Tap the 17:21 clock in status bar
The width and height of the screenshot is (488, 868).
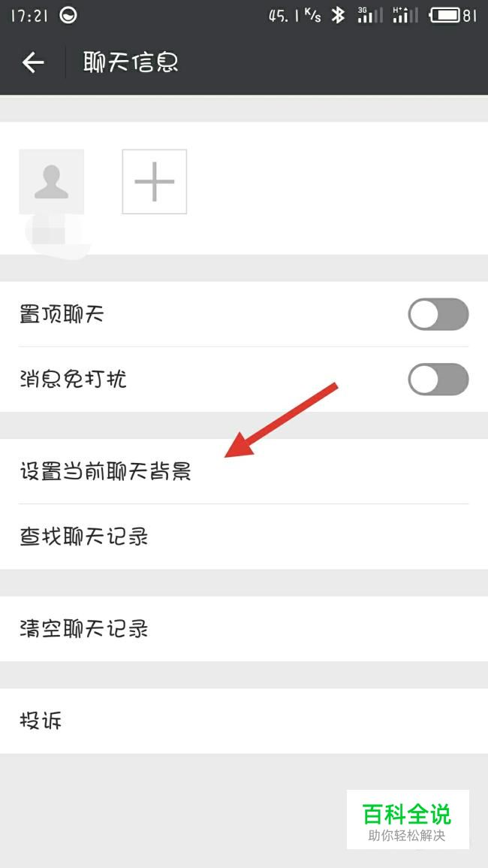(31, 16)
